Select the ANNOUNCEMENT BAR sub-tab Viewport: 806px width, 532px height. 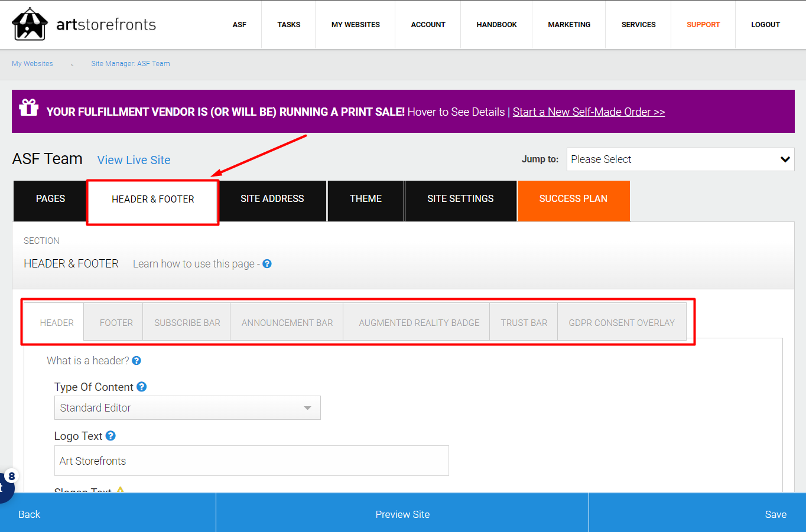pyautogui.click(x=287, y=323)
